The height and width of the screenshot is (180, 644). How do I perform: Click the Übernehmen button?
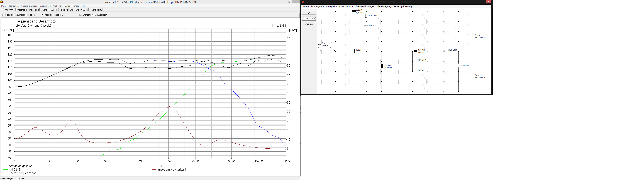tap(309, 18)
